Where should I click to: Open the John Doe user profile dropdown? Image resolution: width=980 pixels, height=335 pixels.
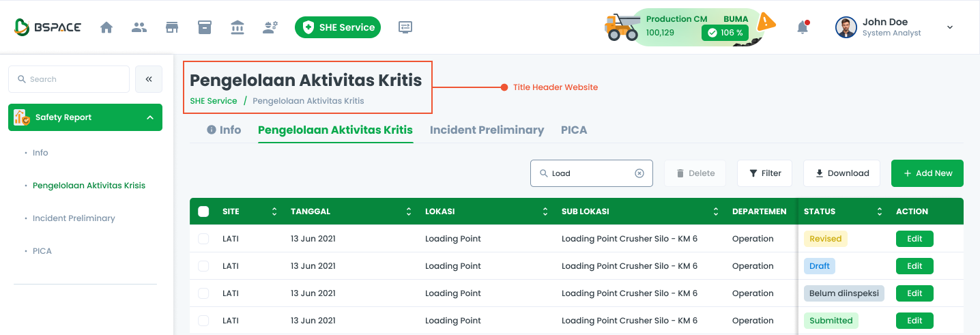click(x=949, y=27)
